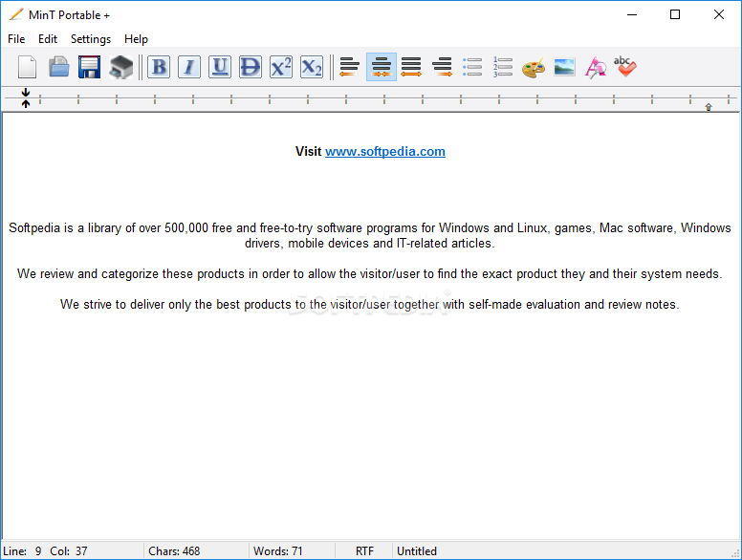
Task: Run spell check with the abc icon
Action: tap(625, 67)
